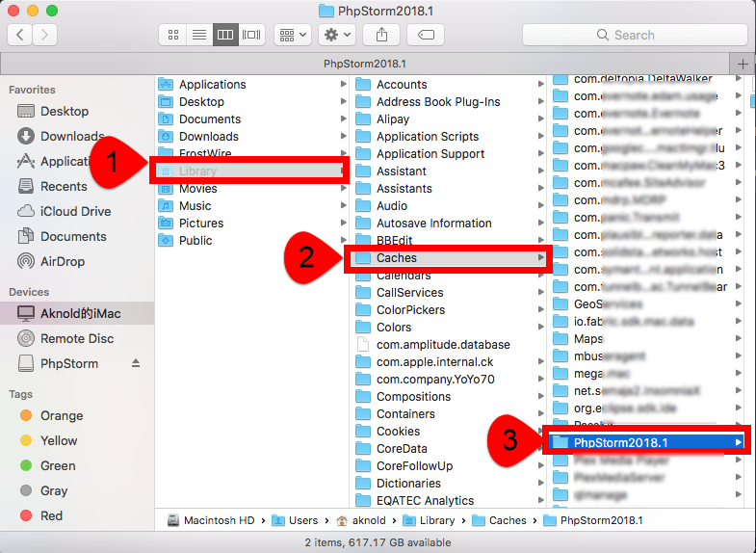Switch to icon view in toolbar
The image size is (756, 553).
[173, 35]
